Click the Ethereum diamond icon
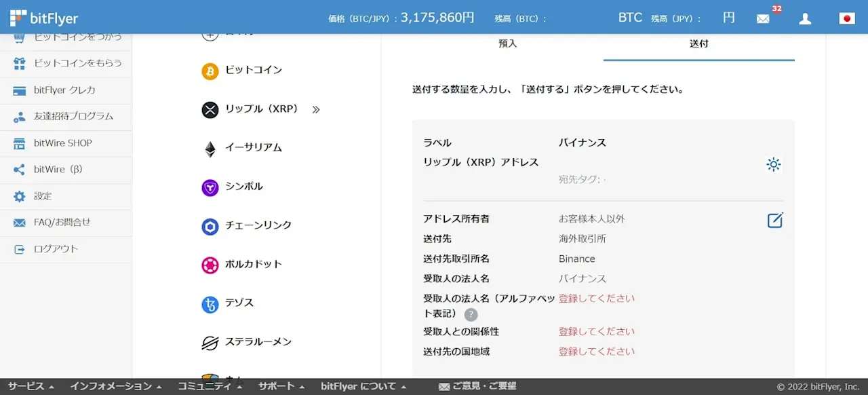Viewport: 868px width, 395px height. 210,149
